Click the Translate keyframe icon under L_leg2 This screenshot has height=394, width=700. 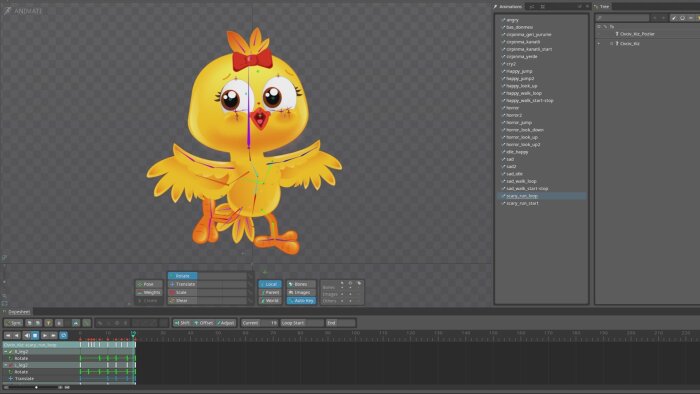point(10,378)
